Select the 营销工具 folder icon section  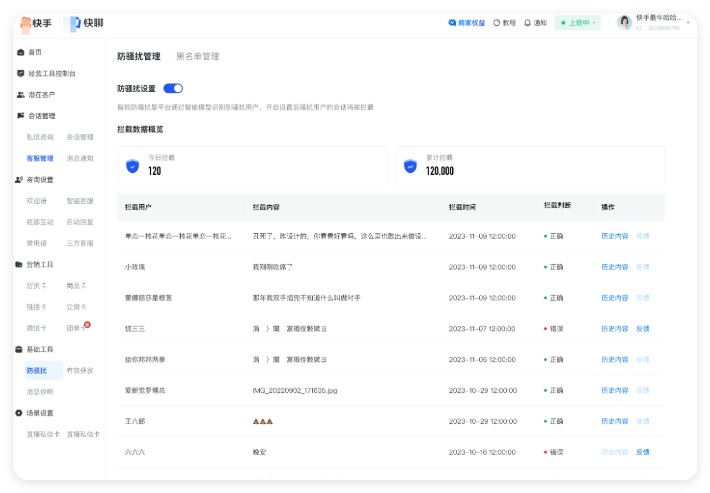pyautogui.click(x=19, y=264)
